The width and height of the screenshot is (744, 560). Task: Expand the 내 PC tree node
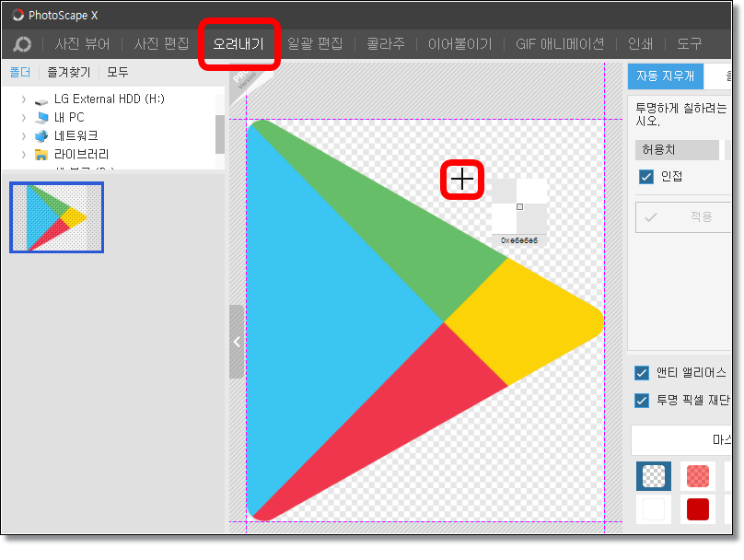(24, 118)
